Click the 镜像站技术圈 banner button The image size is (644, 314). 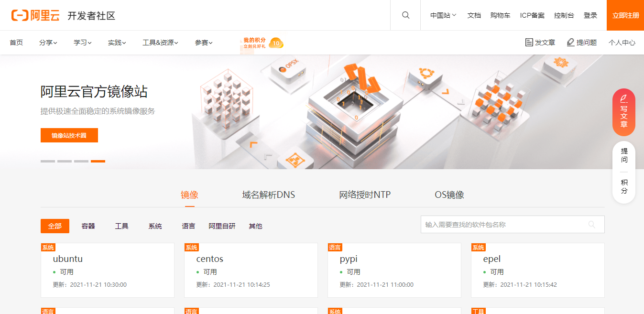(x=69, y=135)
